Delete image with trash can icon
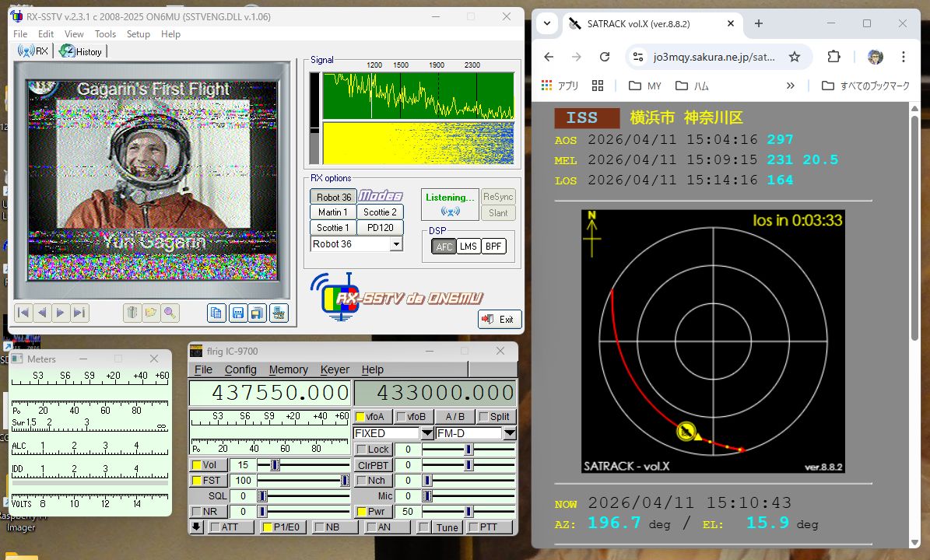 point(132,313)
